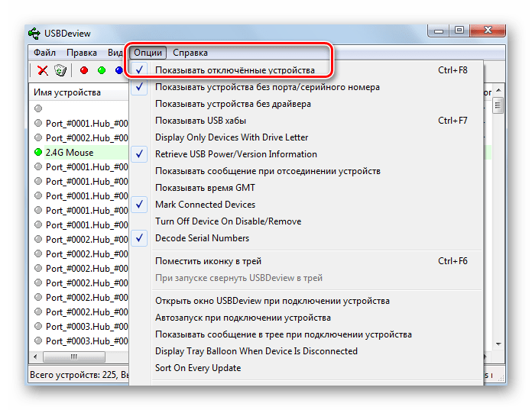
Task: Click the vertical scrollbar down arrow
Action: [498, 344]
